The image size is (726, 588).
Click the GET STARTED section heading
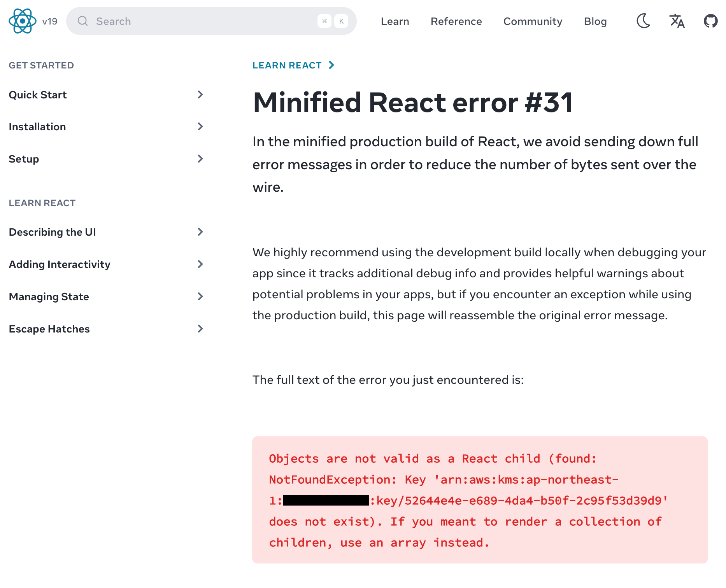41,65
